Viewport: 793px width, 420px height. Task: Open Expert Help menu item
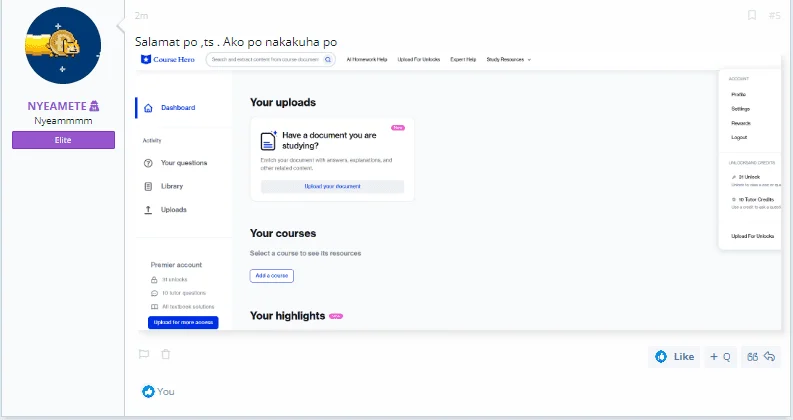click(x=463, y=59)
